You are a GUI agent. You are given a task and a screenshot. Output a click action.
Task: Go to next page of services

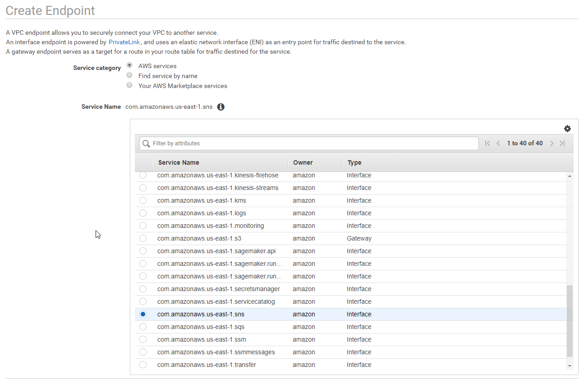[x=552, y=143]
